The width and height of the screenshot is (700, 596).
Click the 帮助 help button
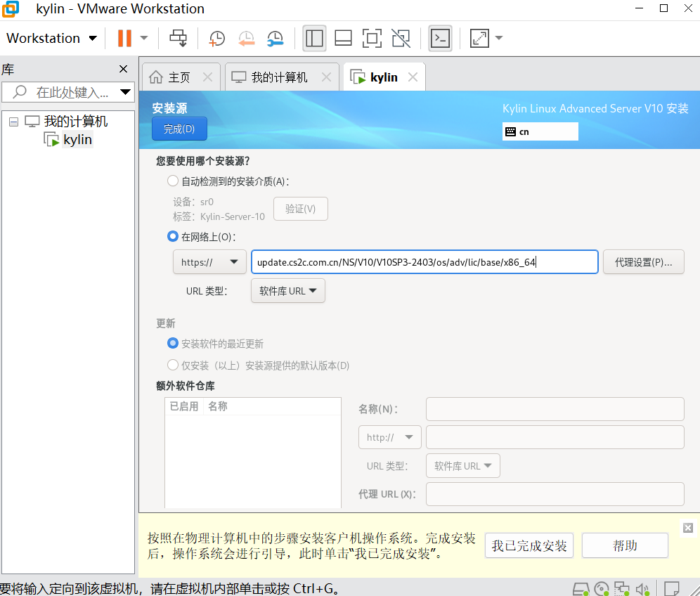(625, 545)
